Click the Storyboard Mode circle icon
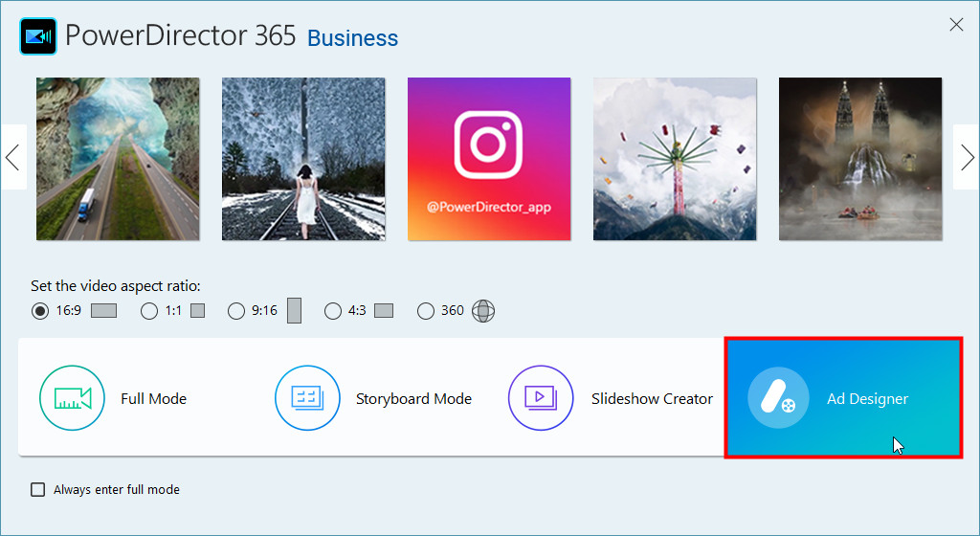The width and height of the screenshot is (980, 536). click(307, 398)
